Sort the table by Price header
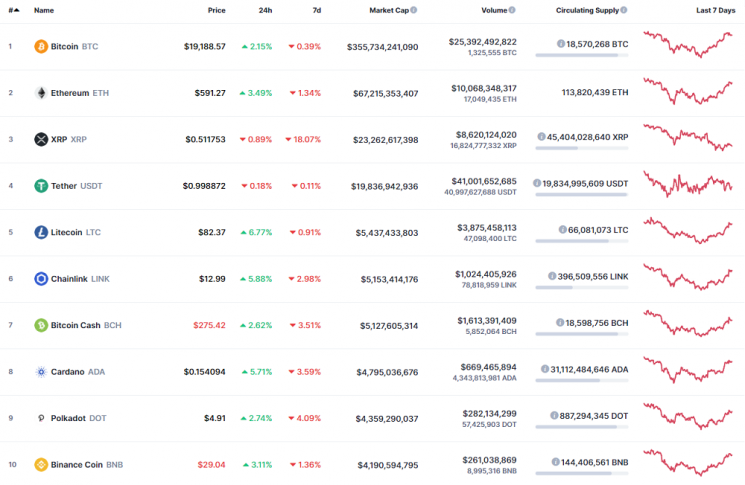 click(217, 10)
